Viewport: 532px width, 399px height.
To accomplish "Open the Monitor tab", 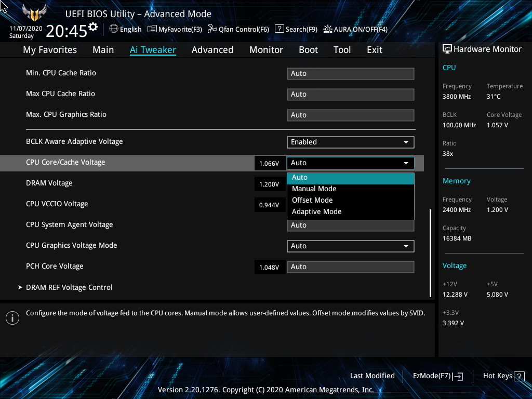I will pos(266,50).
